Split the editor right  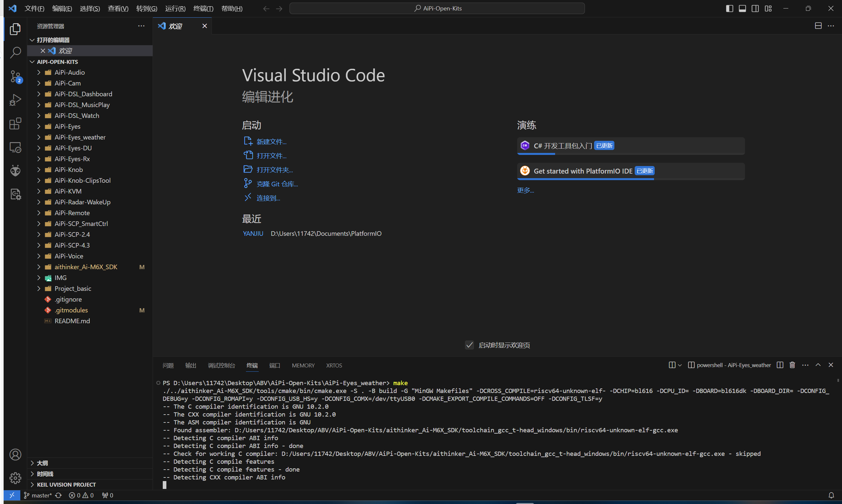[818, 26]
